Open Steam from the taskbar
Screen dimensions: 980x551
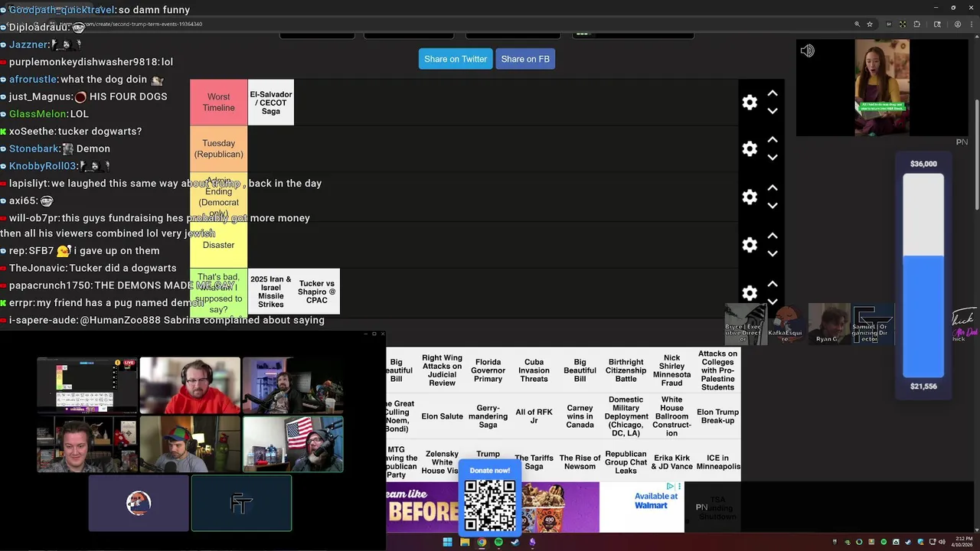coord(515,543)
